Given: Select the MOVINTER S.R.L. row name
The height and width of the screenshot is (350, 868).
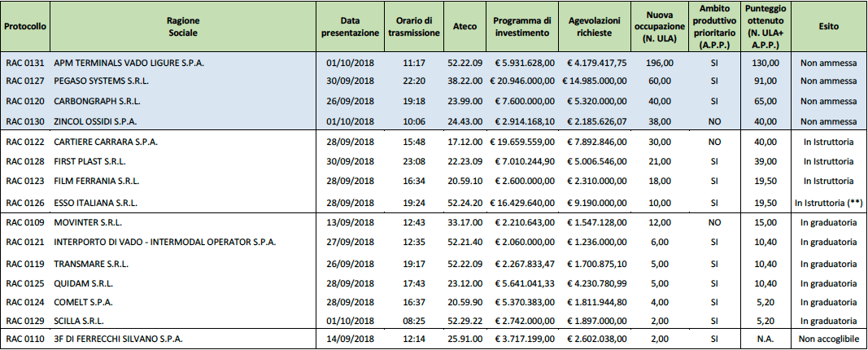Looking at the screenshot, I should coord(88,223).
